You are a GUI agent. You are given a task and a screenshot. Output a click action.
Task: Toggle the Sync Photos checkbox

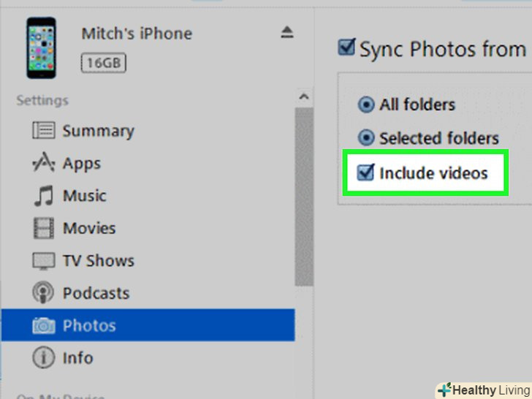coord(346,48)
